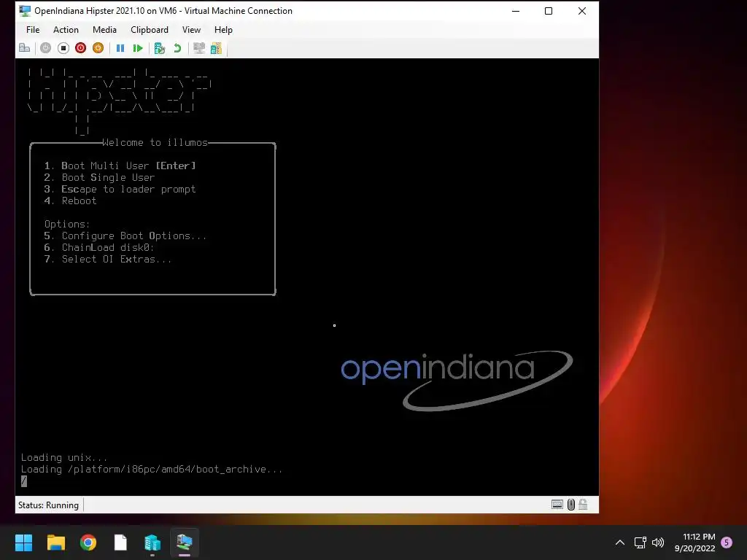Send Ctrl+Alt+Delete using the keyboard toolbar icon
The height and width of the screenshot is (560, 747).
click(x=24, y=48)
